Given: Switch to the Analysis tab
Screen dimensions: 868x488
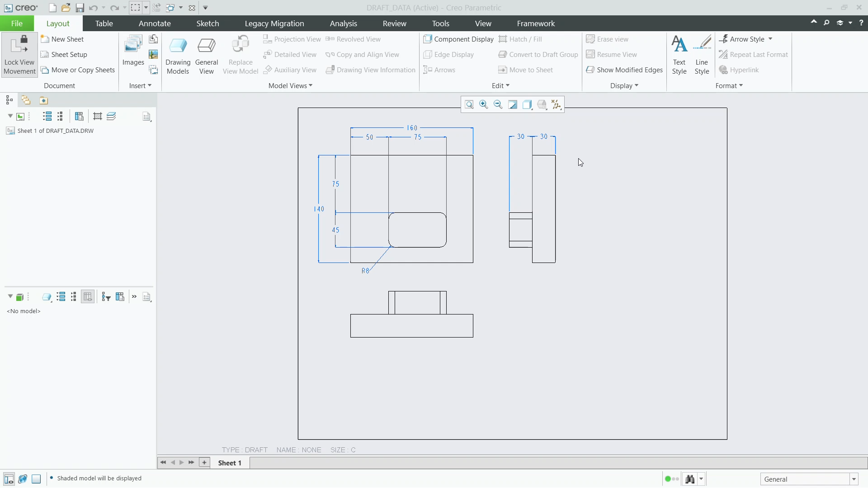Looking at the screenshot, I should [x=344, y=23].
